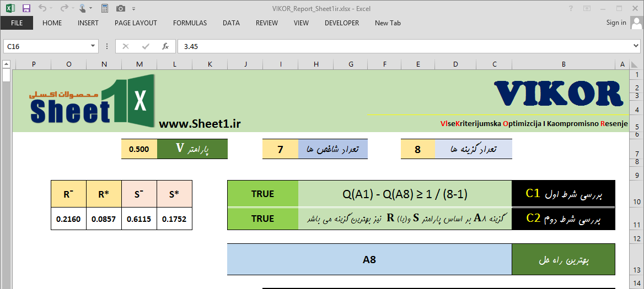Confirm formula entry checkmark icon
Viewport: 644px width, 289px height.
point(146,46)
